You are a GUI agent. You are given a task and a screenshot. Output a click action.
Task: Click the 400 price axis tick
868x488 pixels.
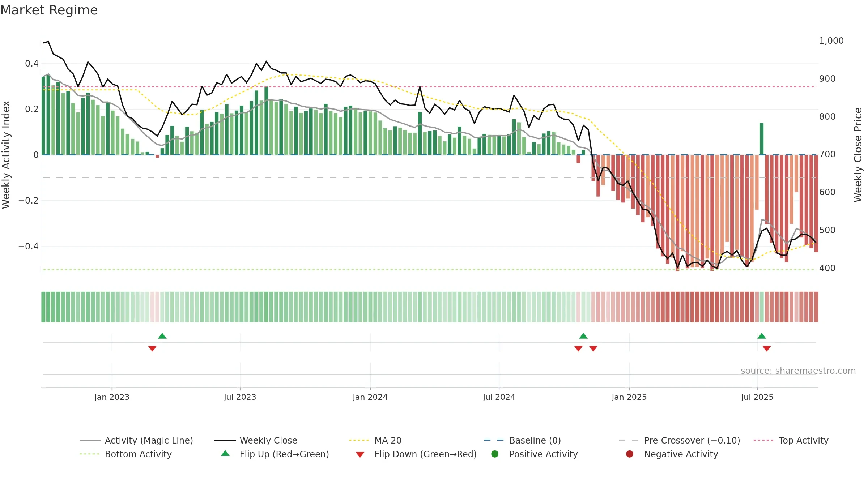click(827, 268)
